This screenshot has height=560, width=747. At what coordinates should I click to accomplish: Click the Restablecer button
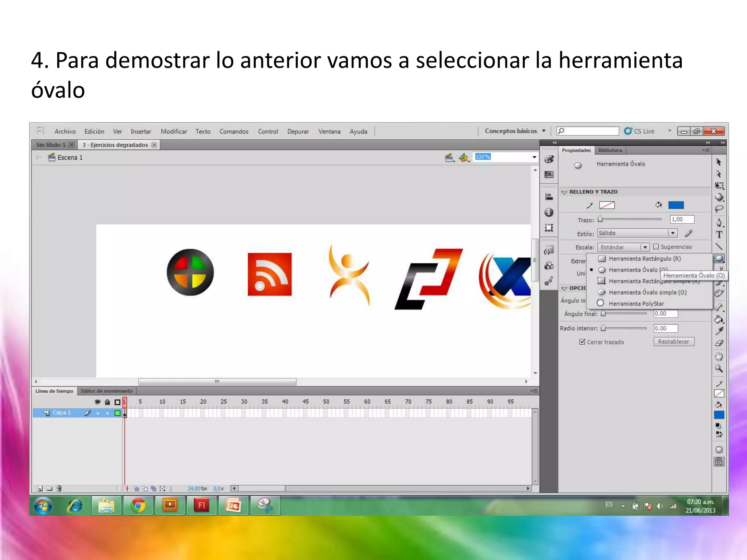pos(674,342)
